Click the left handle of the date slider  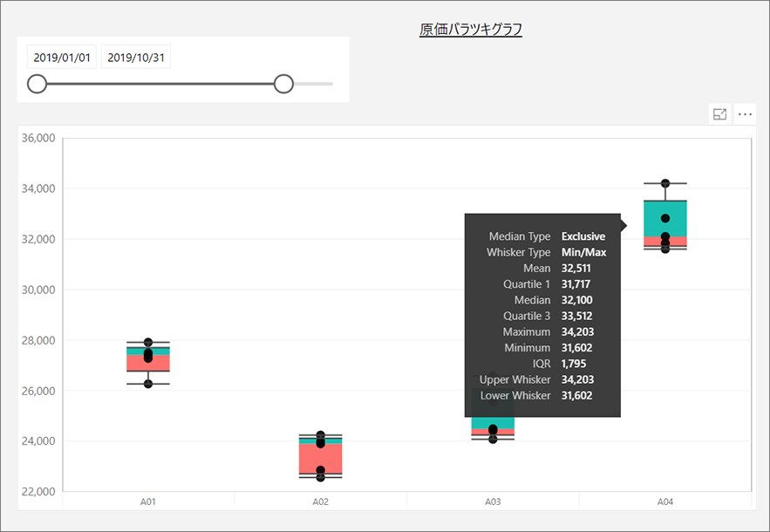pos(37,84)
